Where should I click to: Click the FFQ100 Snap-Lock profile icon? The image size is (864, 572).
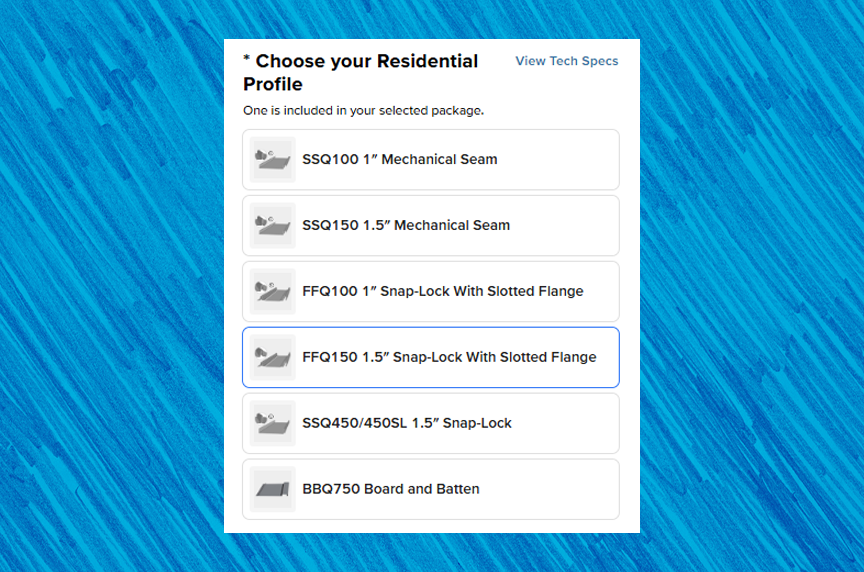(x=272, y=292)
